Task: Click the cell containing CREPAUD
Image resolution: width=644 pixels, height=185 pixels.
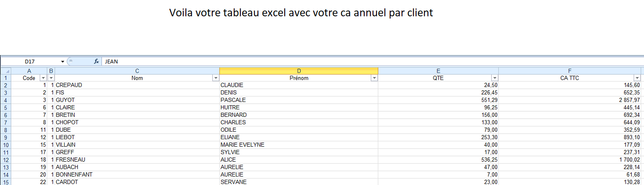Action: click(69, 85)
